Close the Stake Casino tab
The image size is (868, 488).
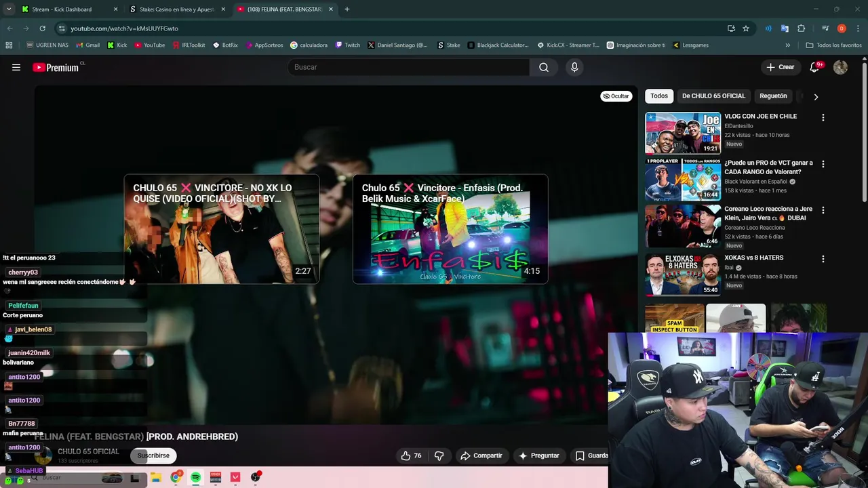[x=223, y=9]
